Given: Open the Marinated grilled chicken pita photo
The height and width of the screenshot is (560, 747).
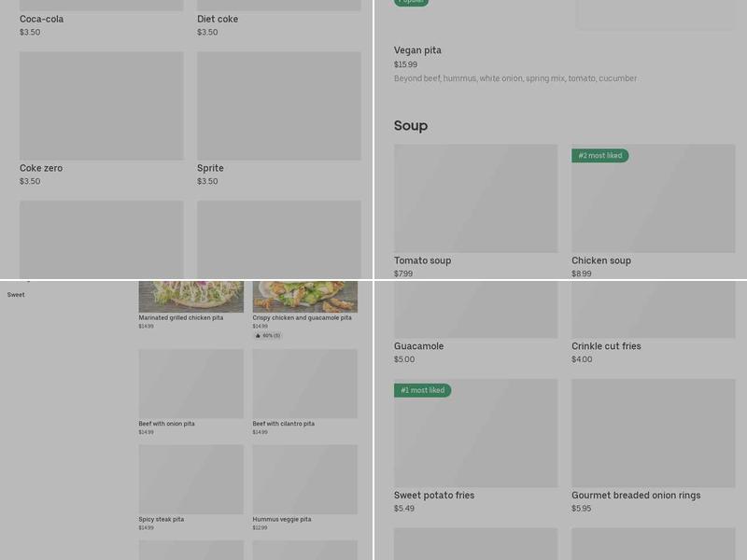Looking at the screenshot, I should [191, 297].
